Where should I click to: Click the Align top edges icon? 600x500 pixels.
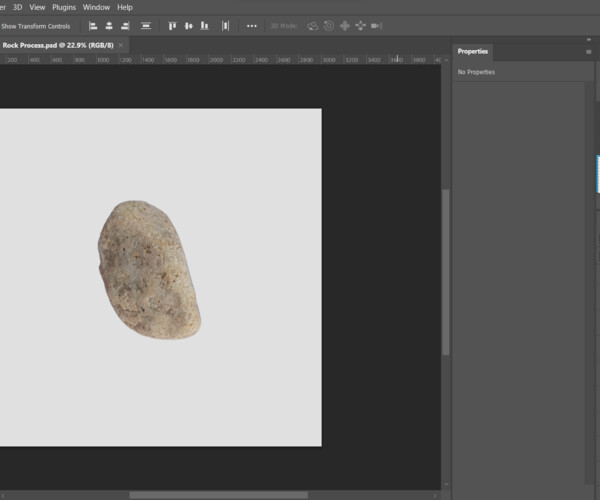click(x=172, y=26)
